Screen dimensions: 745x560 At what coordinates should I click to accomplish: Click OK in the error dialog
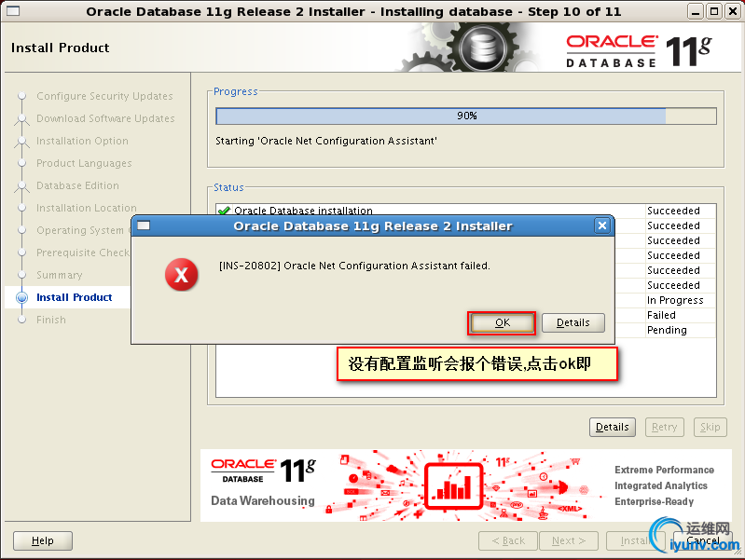pos(502,323)
